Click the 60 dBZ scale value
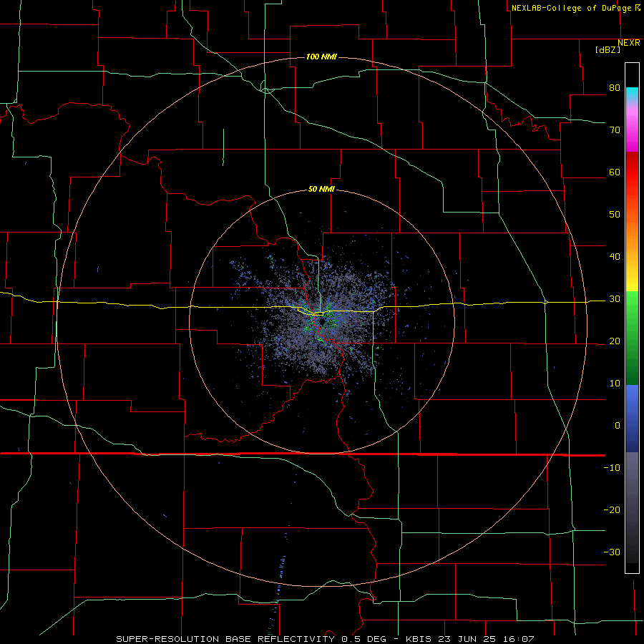Viewport: 644px width, 644px height. [615, 172]
